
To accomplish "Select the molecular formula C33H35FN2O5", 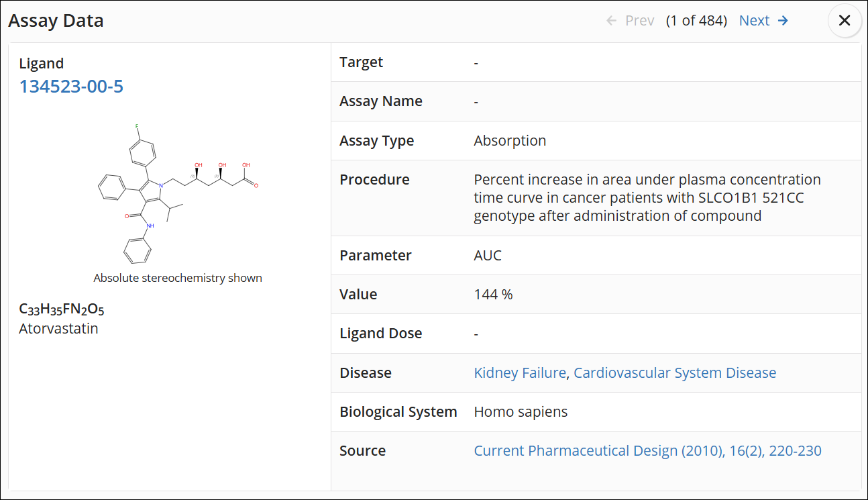I will click(62, 309).
